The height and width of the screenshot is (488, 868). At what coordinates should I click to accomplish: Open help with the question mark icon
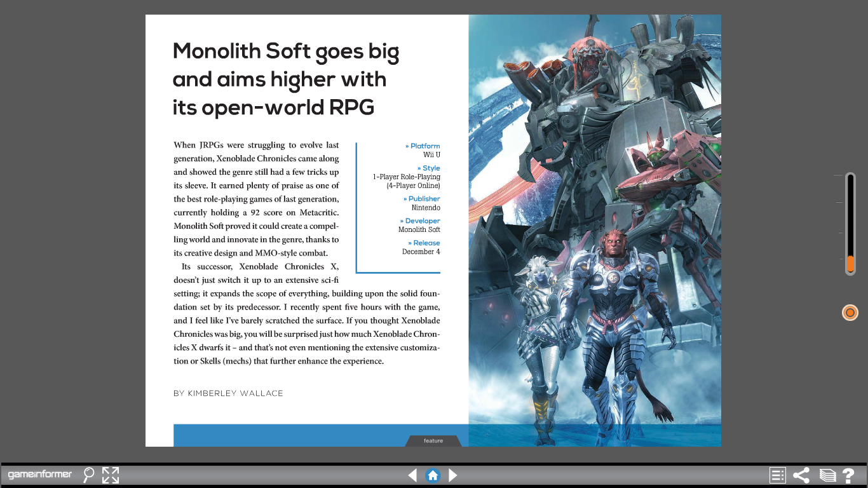click(848, 475)
